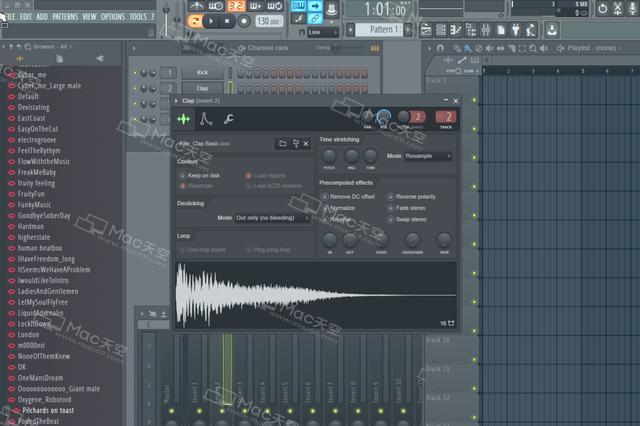Click the play button in transport
The height and width of the screenshot is (426, 640).
coord(211,21)
